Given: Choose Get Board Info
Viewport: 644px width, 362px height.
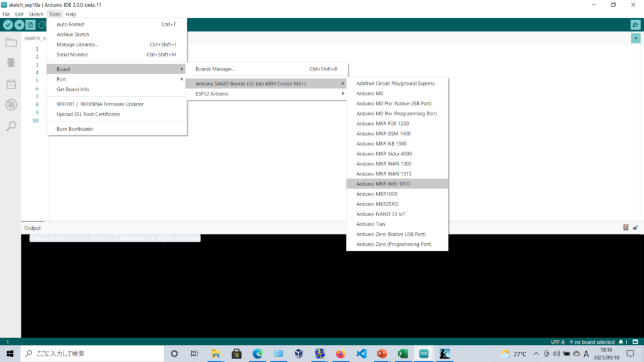Looking at the screenshot, I should pos(116,89).
